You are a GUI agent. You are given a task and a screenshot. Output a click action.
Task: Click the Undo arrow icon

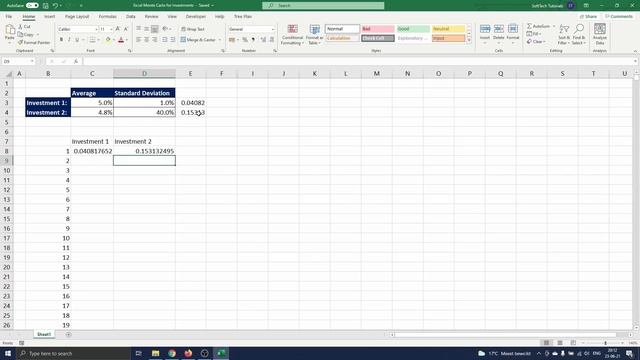pyautogui.click(x=55, y=6)
